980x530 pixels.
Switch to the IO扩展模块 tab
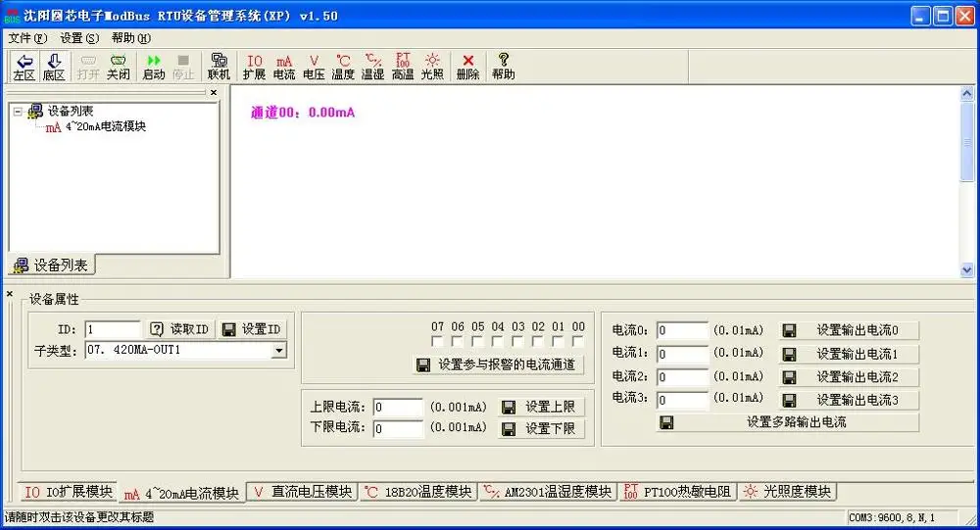point(69,492)
